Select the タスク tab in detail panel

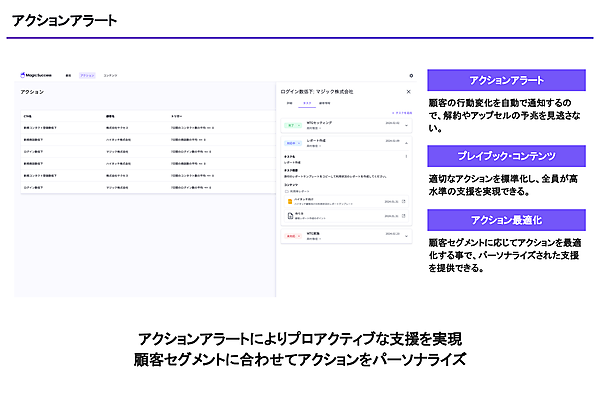(306, 102)
